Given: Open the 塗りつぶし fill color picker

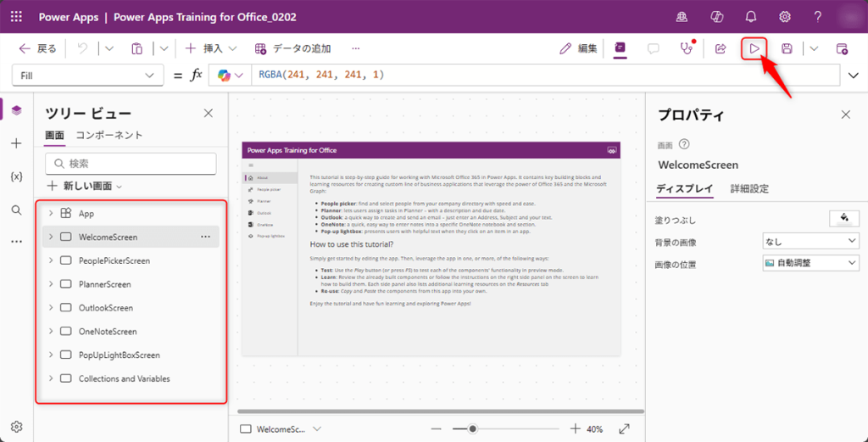Looking at the screenshot, I should pos(844,218).
